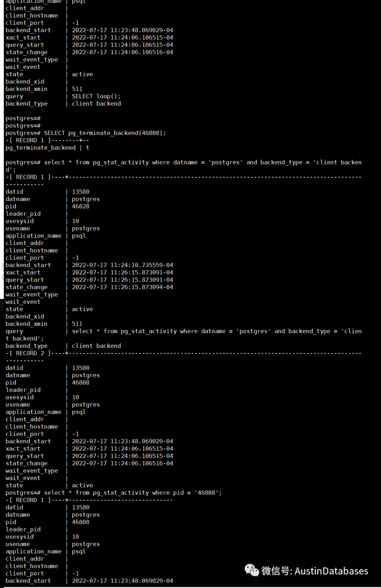Click the WeChat logo in the watermark
381x588 pixels.
252,570
